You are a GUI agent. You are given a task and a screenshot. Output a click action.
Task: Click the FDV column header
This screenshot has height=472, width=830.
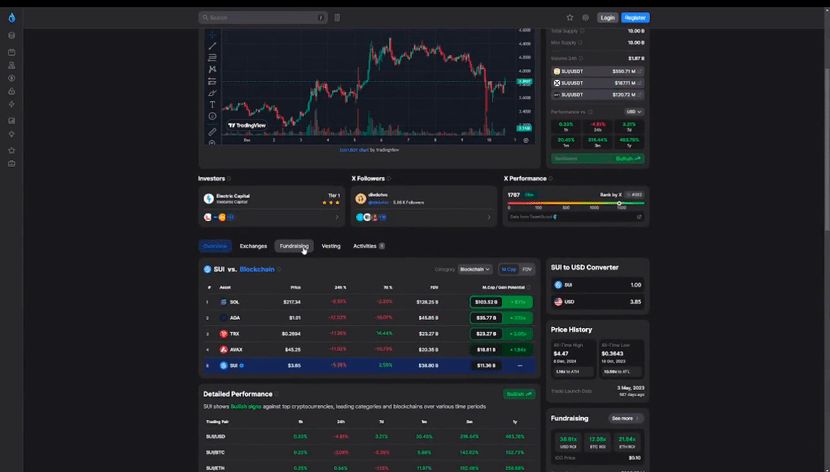(x=434, y=287)
